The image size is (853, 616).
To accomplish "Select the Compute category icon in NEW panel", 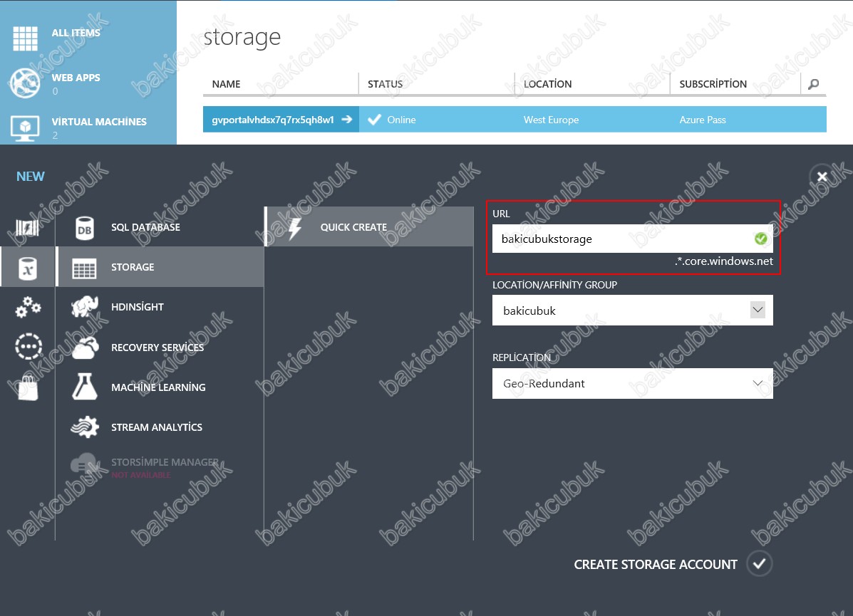I will click(27, 228).
